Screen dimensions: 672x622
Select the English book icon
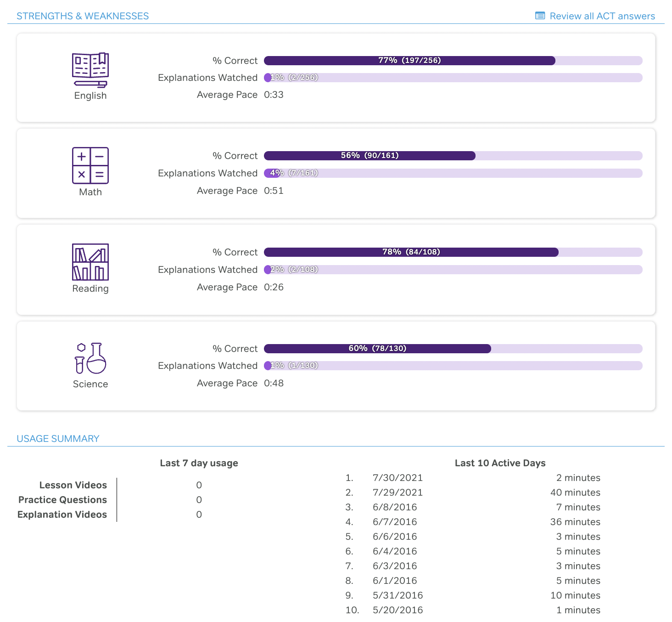[x=90, y=70]
